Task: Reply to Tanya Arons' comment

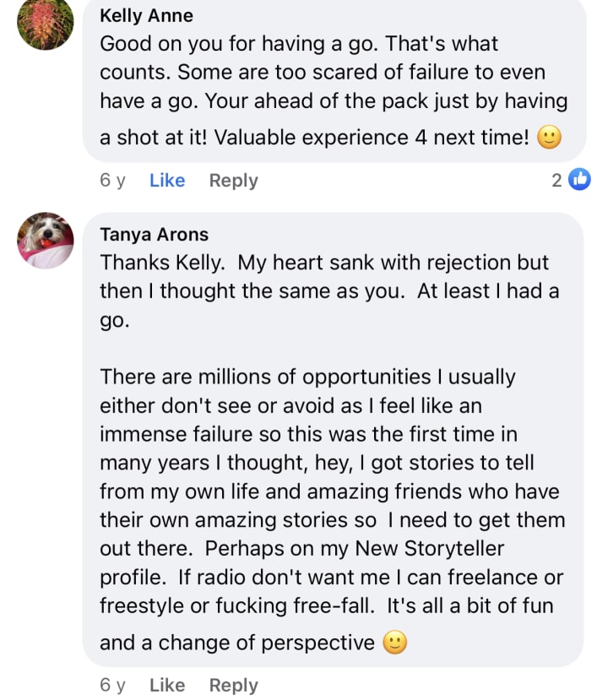Action: coord(234,685)
